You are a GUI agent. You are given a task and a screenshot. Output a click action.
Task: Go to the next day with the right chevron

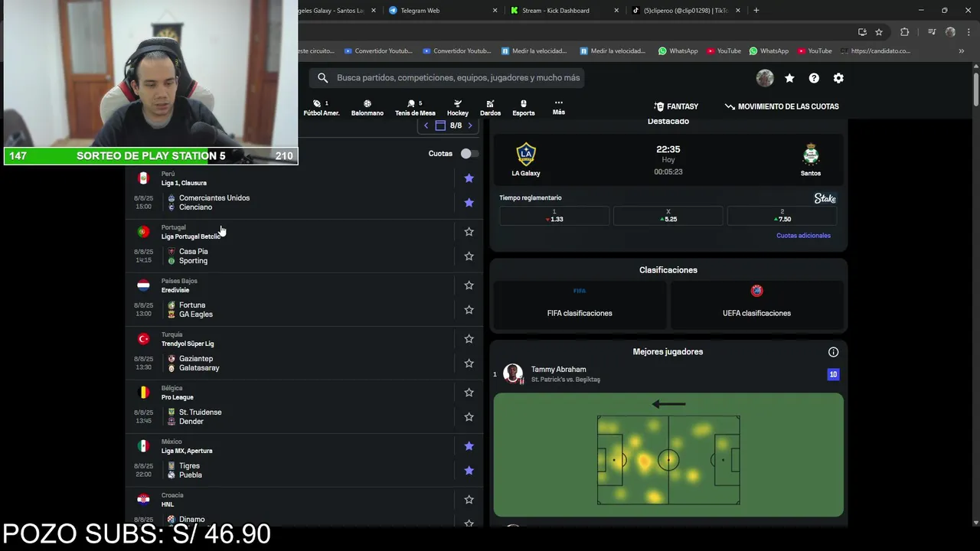[470, 126]
